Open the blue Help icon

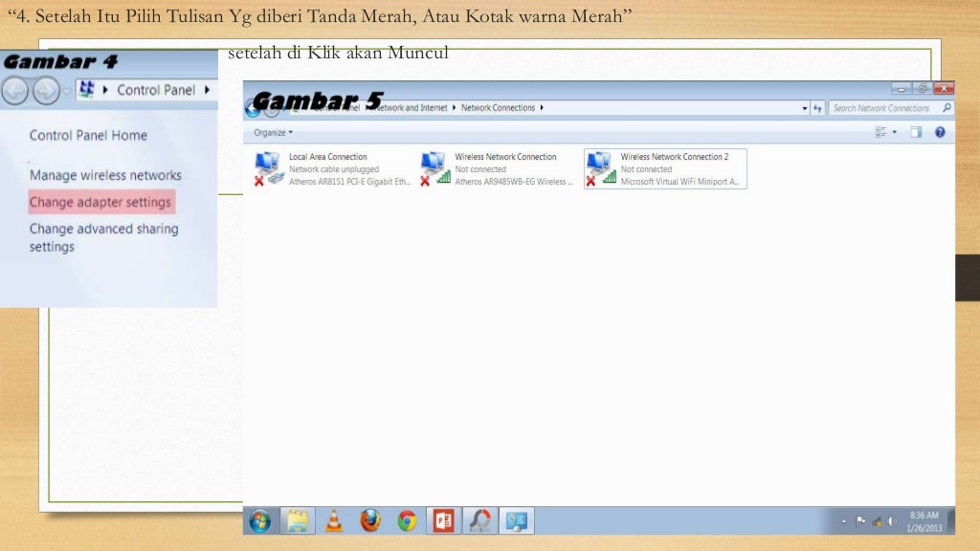click(940, 132)
